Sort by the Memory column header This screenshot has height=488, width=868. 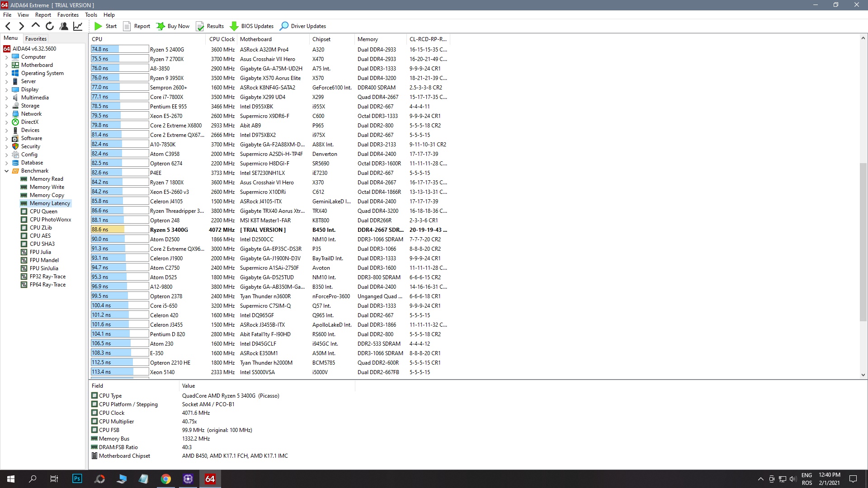tap(381, 39)
